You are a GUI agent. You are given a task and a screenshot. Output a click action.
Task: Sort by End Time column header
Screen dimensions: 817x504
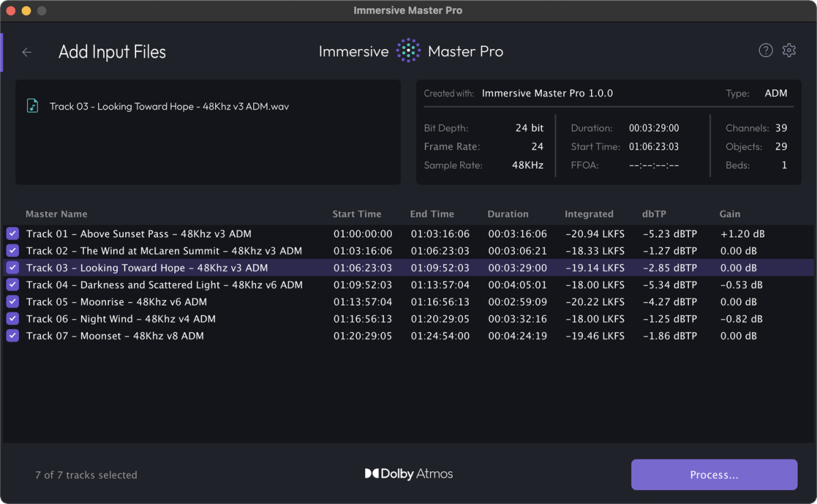[432, 214]
